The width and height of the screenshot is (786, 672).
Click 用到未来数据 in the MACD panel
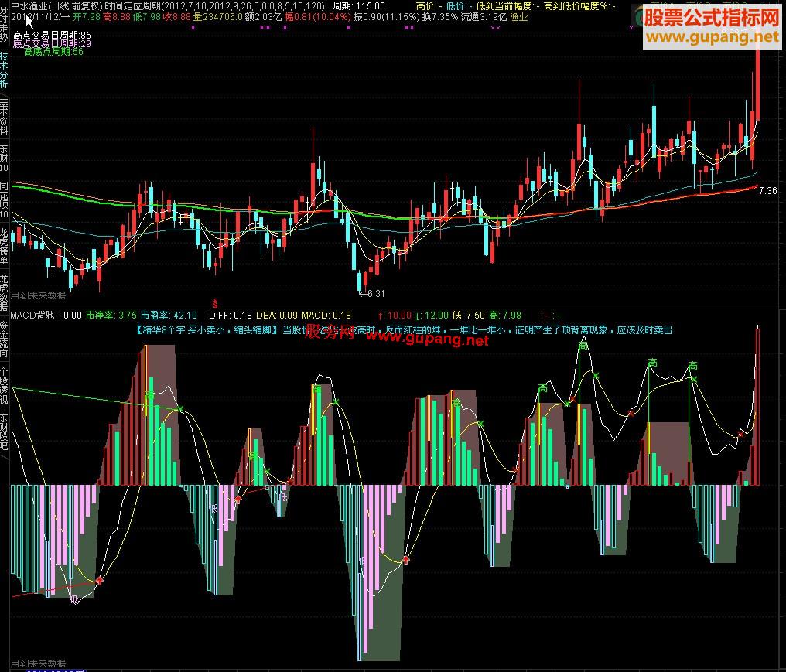pos(39,663)
